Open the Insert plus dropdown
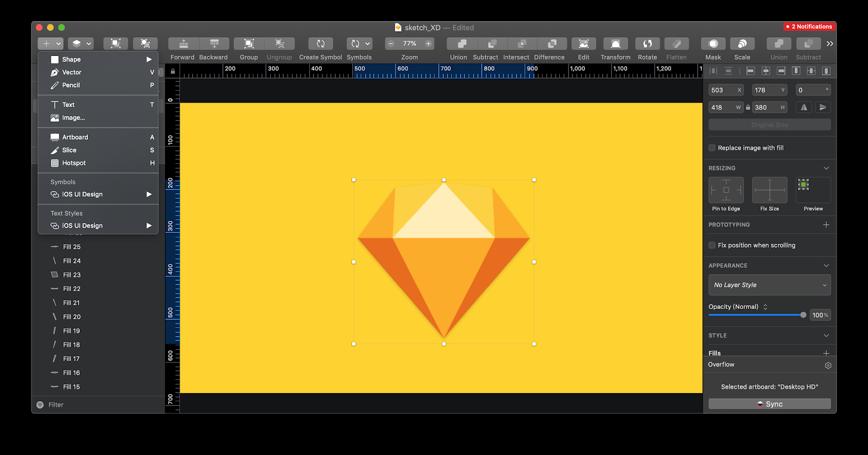This screenshot has width=868, height=455. click(51, 43)
